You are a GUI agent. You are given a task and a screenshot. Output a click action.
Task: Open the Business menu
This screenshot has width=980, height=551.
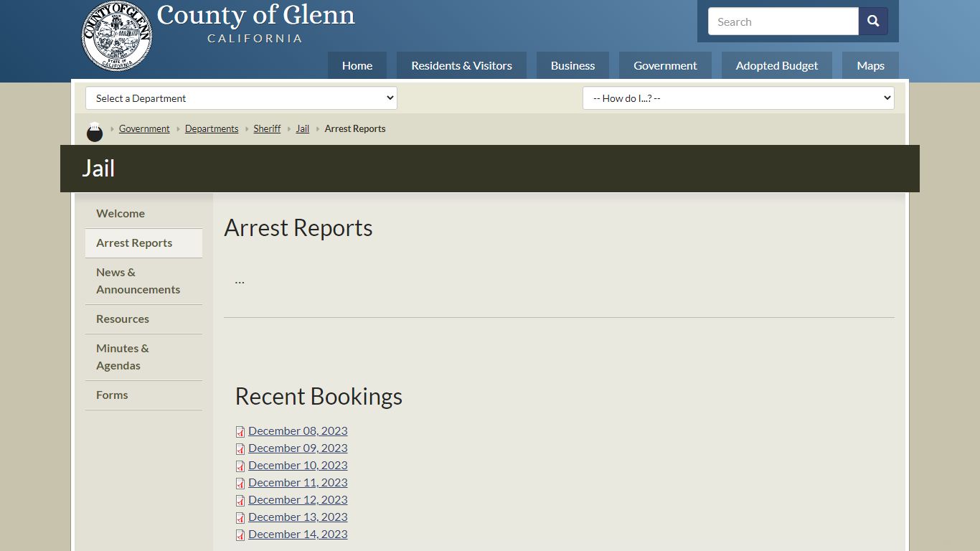[x=573, y=65]
